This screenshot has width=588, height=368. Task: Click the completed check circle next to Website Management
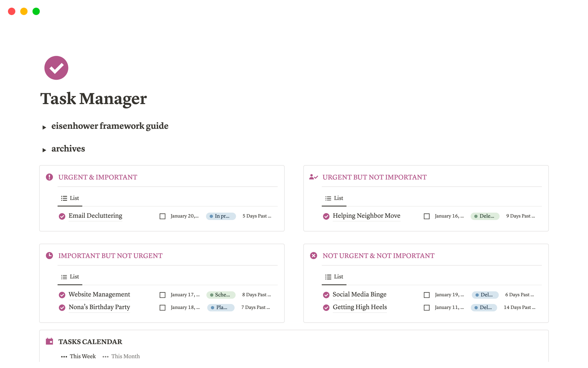[62, 295]
